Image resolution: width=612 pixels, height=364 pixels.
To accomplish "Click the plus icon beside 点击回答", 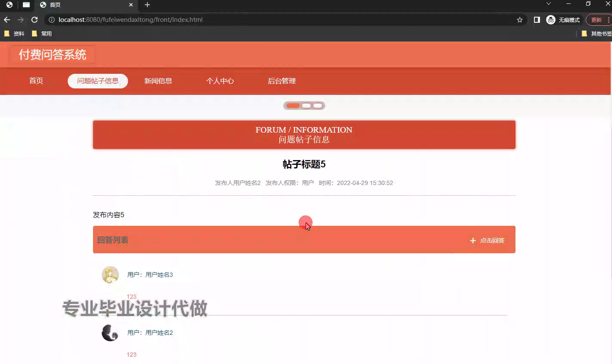I will click(x=473, y=240).
